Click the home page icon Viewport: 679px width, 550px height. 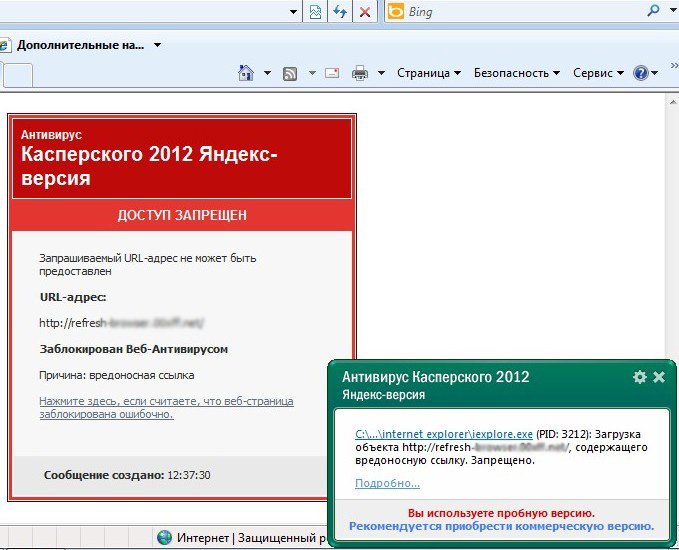point(246,73)
